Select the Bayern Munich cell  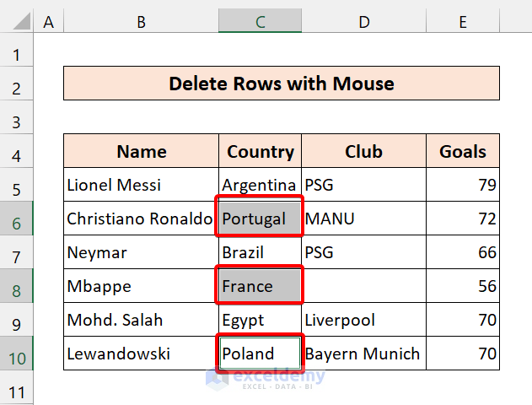pyautogui.click(x=363, y=354)
